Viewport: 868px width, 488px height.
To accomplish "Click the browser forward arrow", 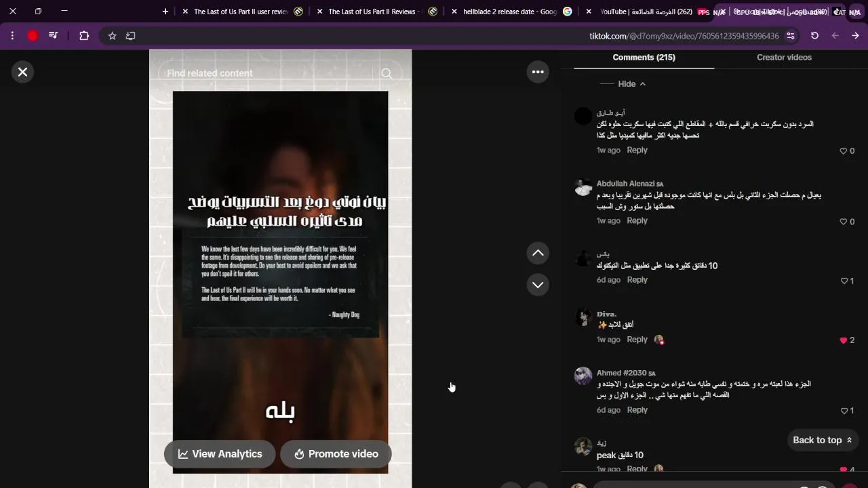I will (x=855, y=36).
